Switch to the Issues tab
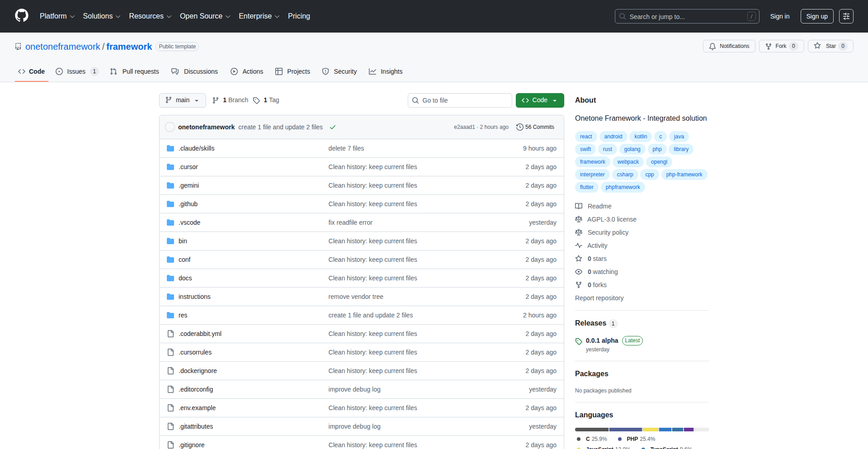The height and width of the screenshot is (449, 868). click(x=76, y=71)
